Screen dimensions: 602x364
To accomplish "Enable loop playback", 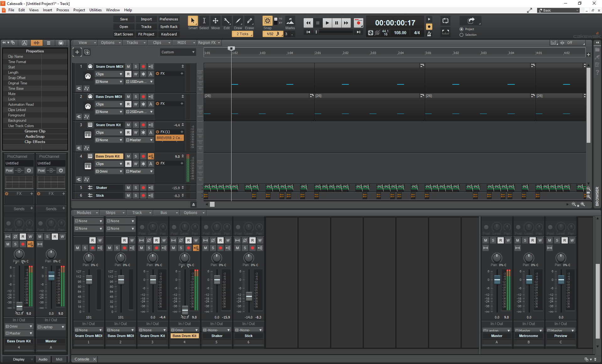I will point(445,21).
